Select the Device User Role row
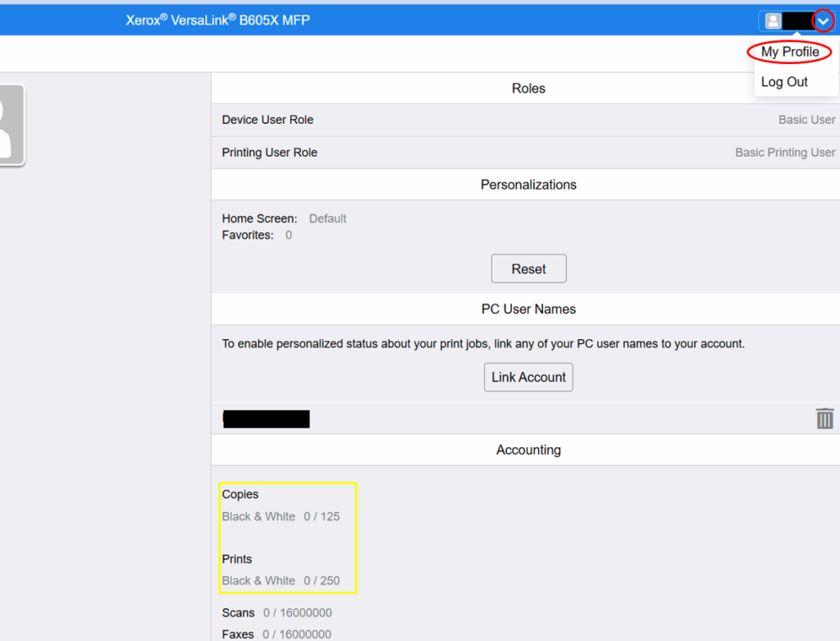840x641 pixels. tap(525, 120)
